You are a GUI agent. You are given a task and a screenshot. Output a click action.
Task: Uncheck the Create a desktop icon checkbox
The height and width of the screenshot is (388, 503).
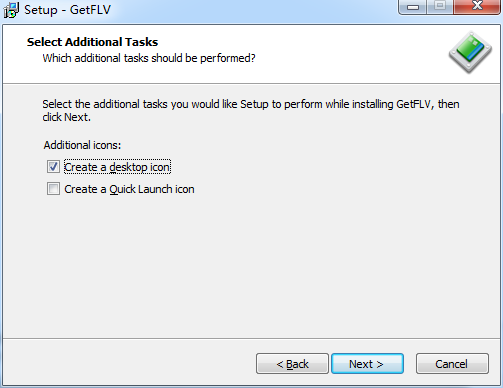(x=53, y=167)
